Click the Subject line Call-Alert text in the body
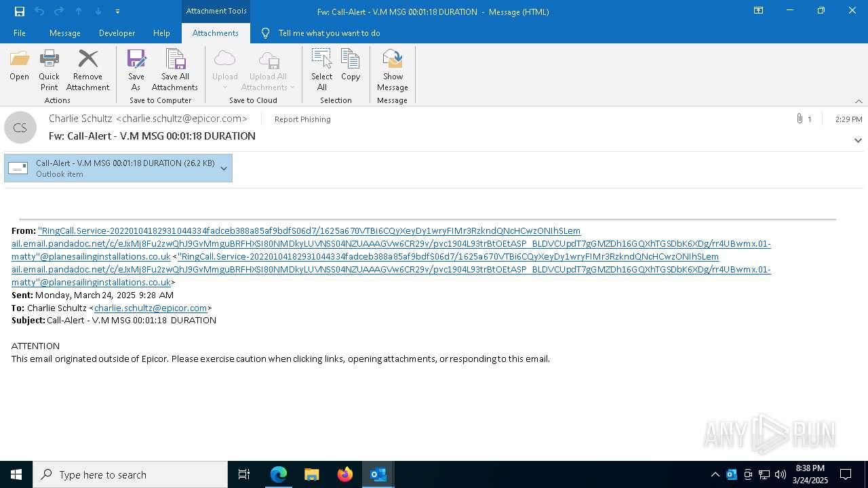The width and height of the screenshot is (868, 488). (132, 321)
